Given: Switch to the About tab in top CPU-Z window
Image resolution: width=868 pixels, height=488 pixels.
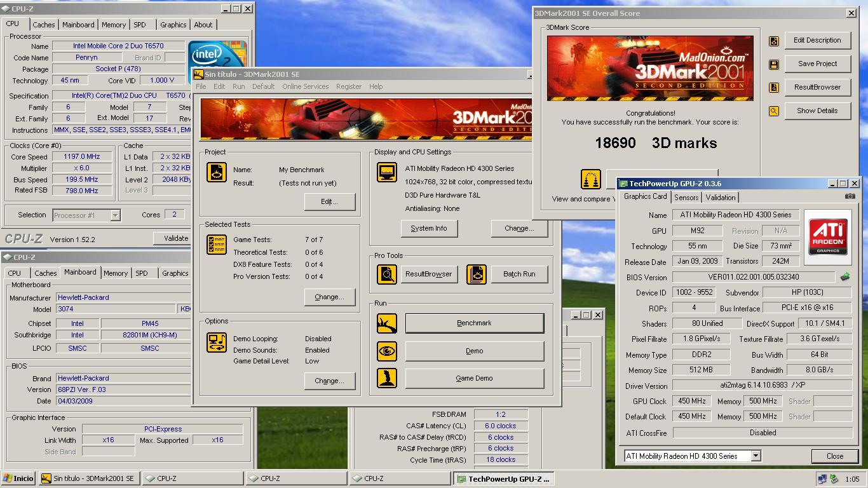Looking at the screenshot, I should pos(203,25).
